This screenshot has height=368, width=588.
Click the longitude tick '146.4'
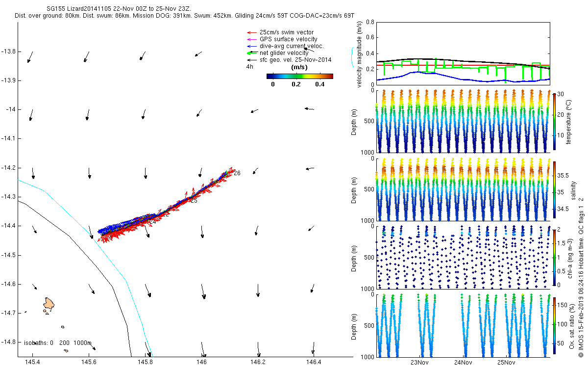point(314,362)
